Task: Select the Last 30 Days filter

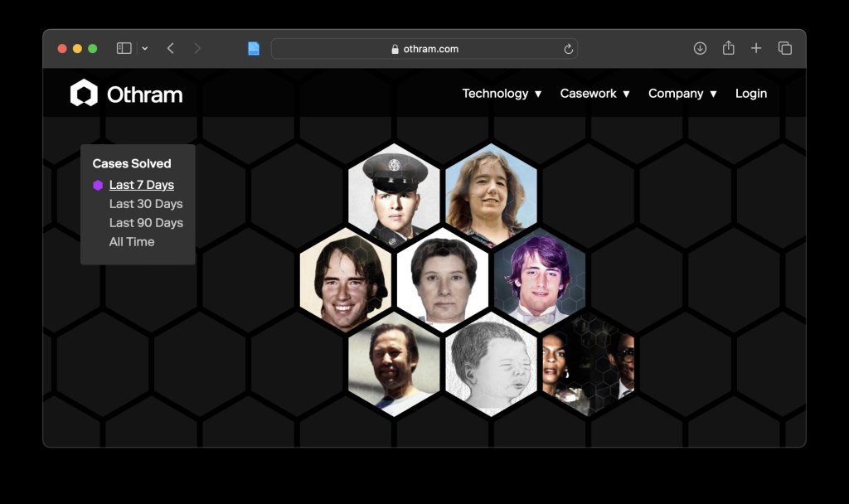Action: pos(146,204)
